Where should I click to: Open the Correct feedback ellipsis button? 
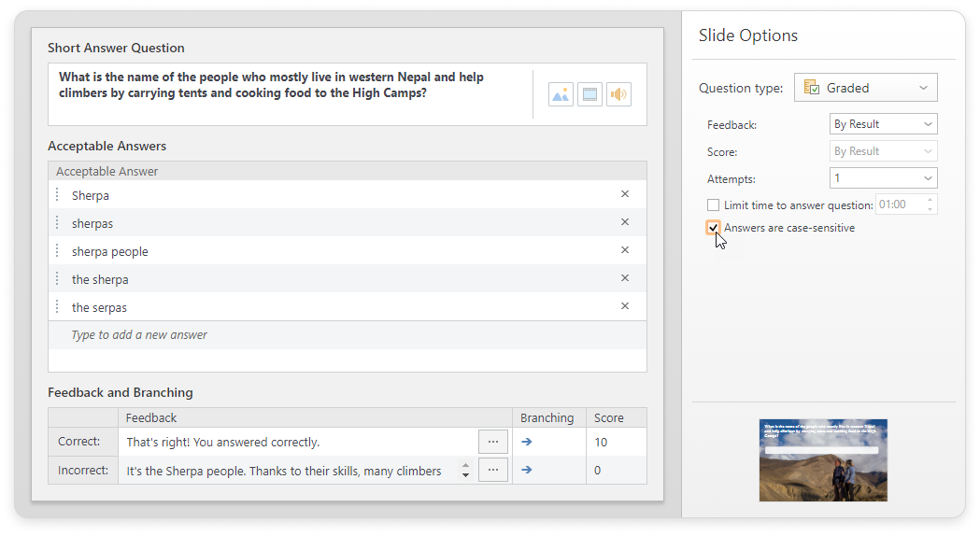click(x=493, y=442)
